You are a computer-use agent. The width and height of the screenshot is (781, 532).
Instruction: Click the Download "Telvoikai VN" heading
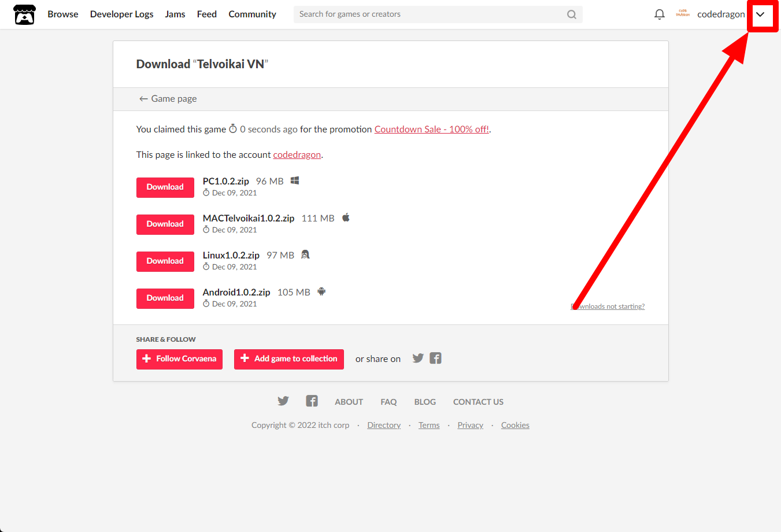pos(202,64)
